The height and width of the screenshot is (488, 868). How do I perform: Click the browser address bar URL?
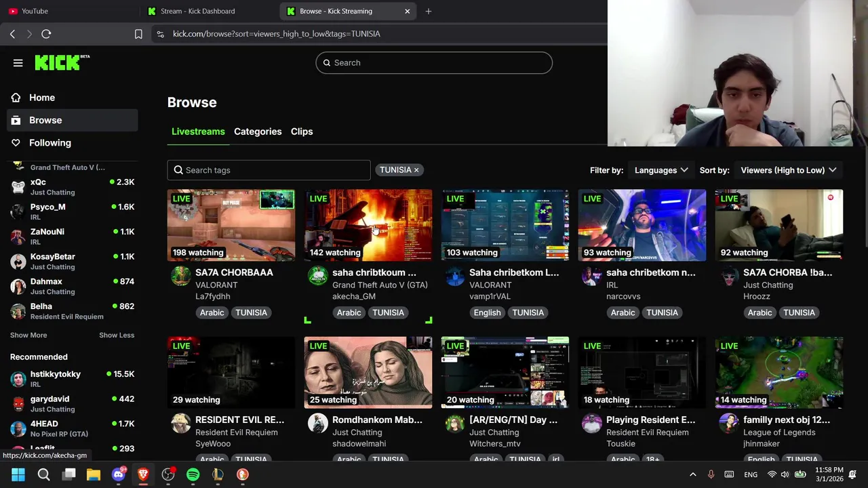coord(276,34)
